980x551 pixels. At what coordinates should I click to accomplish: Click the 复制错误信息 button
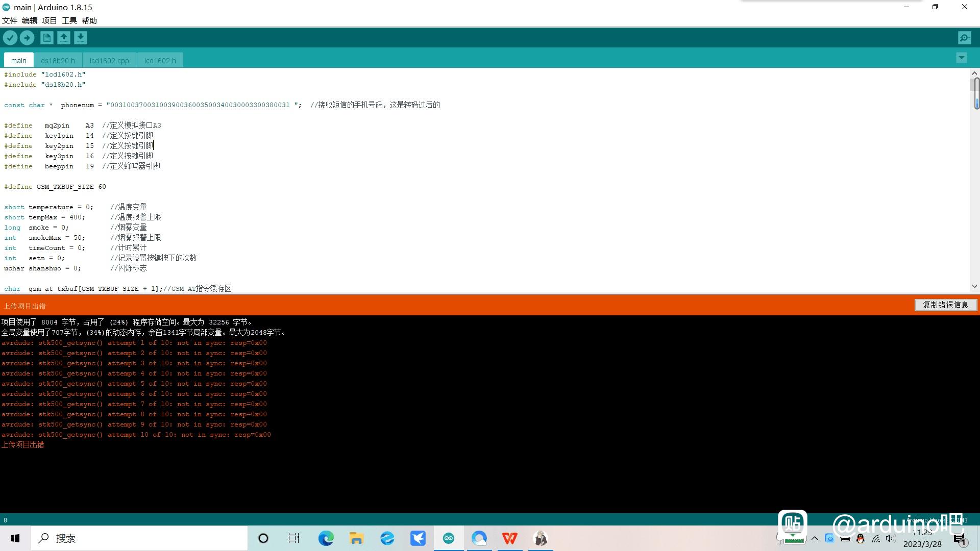(x=945, y=305)
